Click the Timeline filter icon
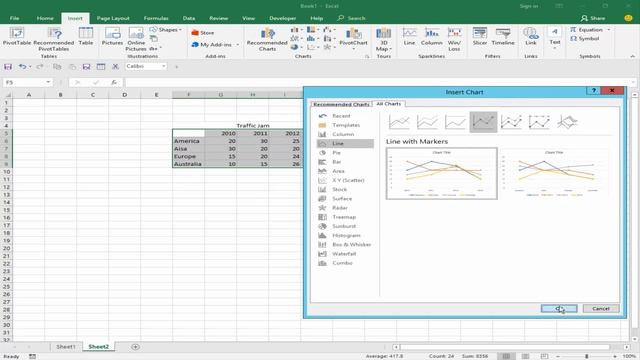This screenshot has height=360, width=640. (x=503, y=36)
